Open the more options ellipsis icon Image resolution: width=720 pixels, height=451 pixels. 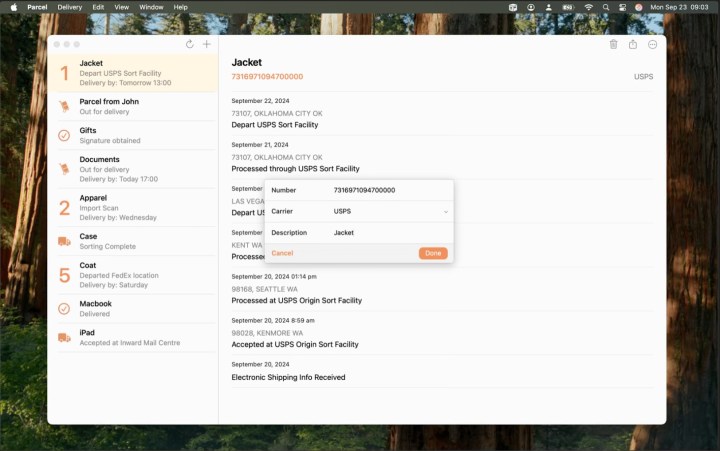click(653, 44)
